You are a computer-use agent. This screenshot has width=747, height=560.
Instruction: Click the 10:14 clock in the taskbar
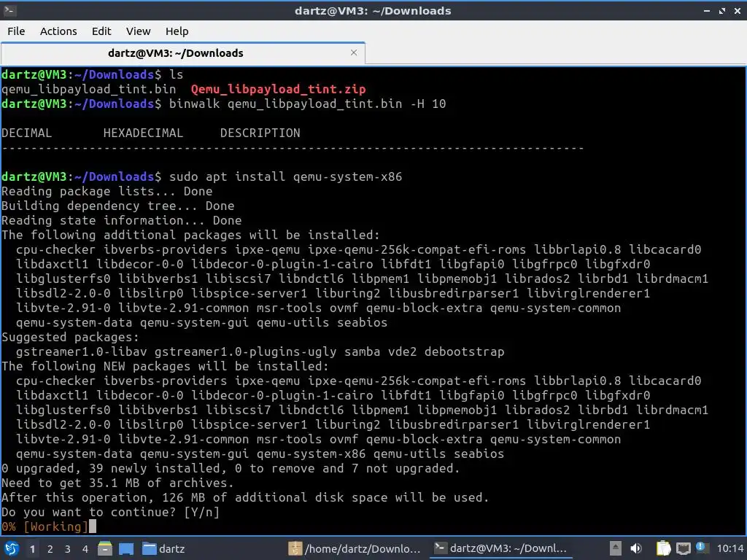tap(729, 548)
